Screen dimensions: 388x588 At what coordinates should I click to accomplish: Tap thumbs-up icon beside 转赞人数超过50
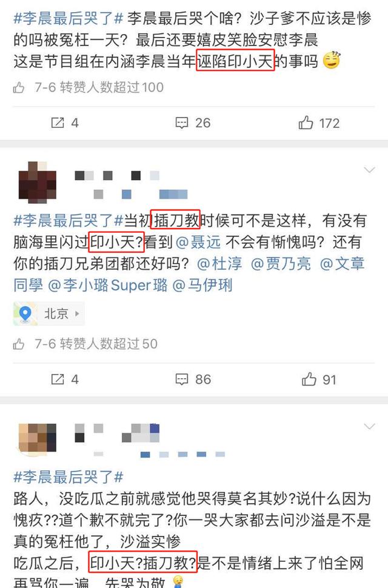click(19, 344)
